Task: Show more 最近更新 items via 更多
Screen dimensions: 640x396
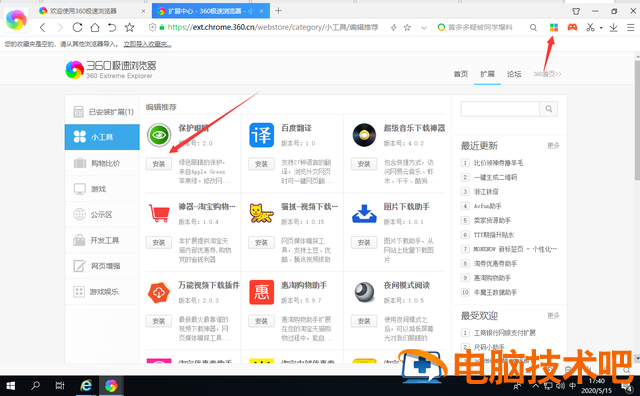Action: point(553,145)
